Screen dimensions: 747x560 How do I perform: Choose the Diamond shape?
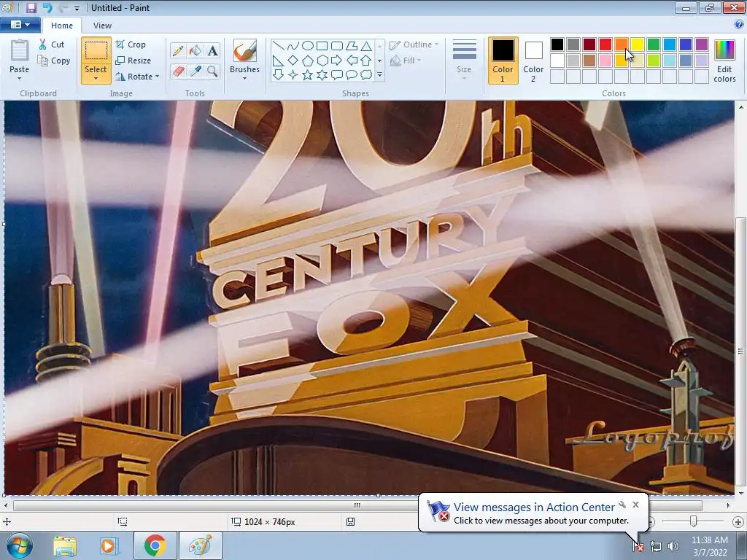coord(293,61)
